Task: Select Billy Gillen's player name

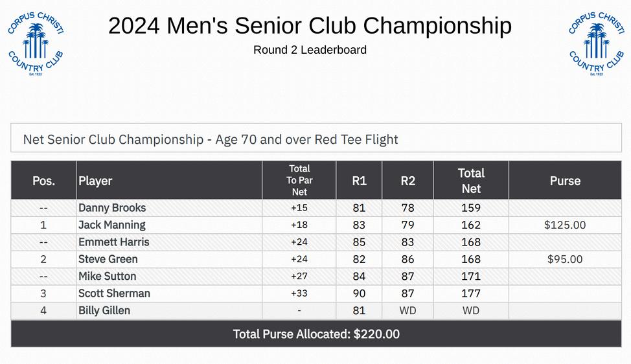Action: tap(104, 311)
